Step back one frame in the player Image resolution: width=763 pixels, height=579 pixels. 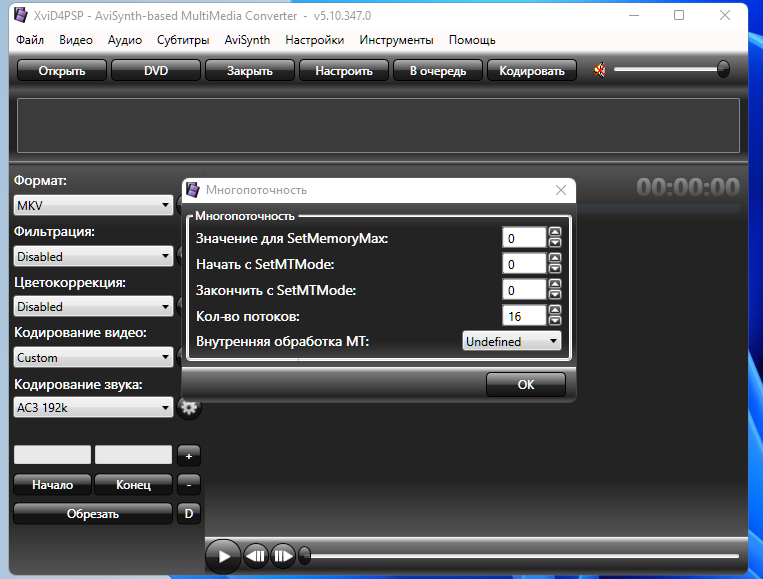pyautogui.click(x=257, y=555)
